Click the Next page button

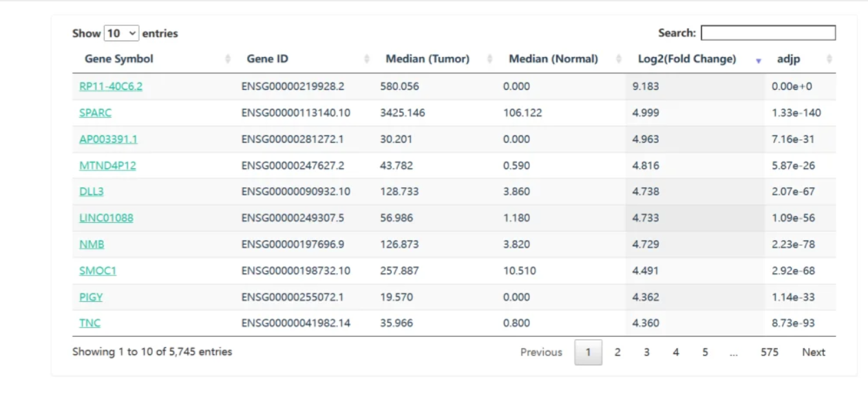click(813, 352)
